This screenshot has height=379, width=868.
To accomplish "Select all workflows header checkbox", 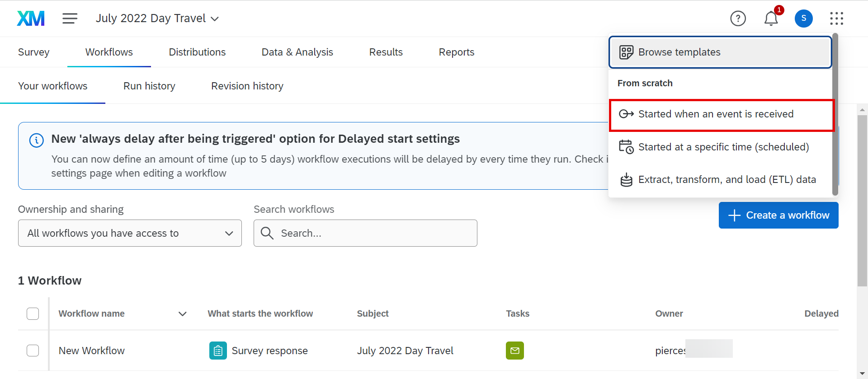I will click(33, 313).
